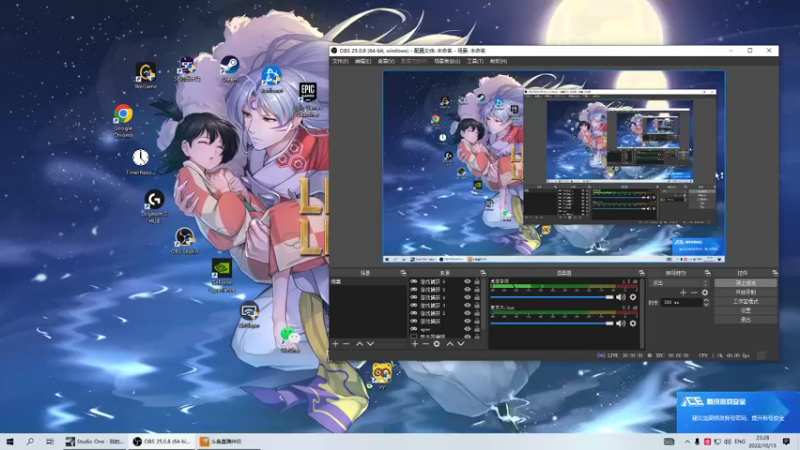Move source up in Sources panel

450,344
